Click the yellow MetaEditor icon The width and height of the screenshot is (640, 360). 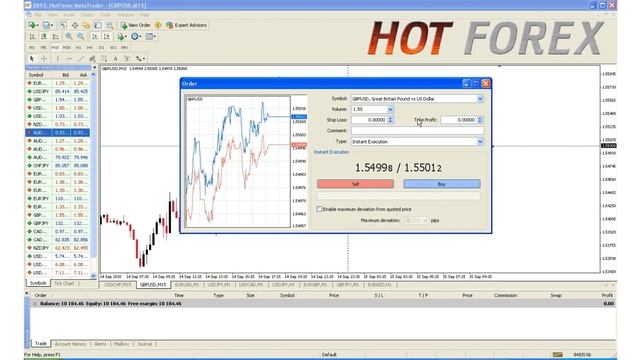158,25
